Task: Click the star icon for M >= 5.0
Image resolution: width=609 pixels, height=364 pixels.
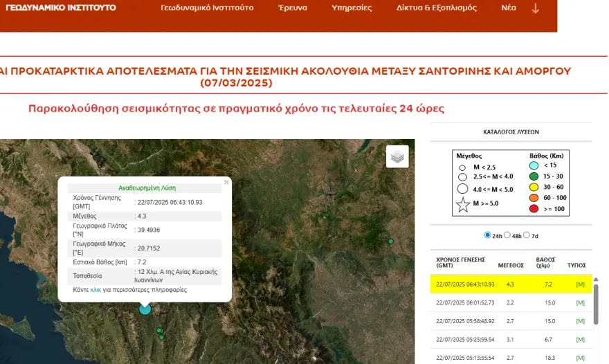Action: pos(462,204)
